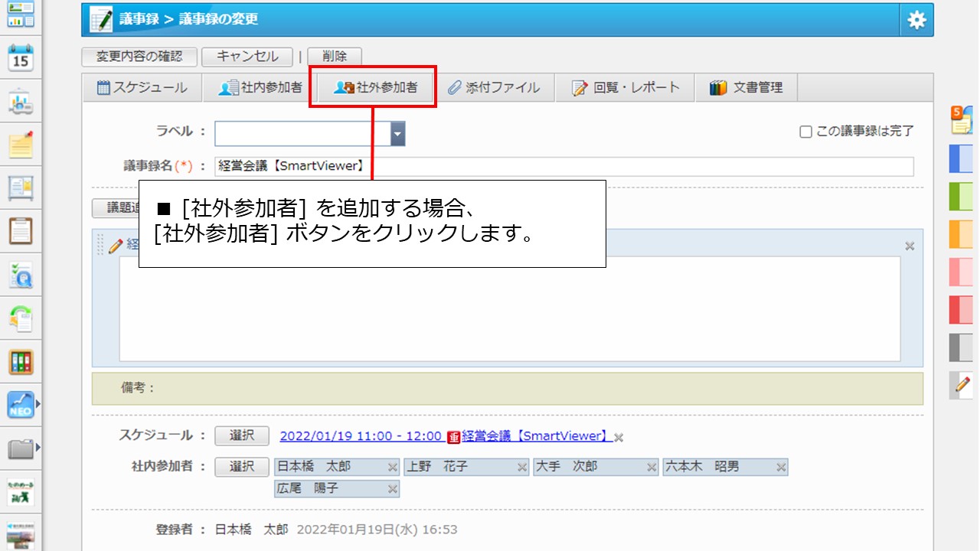
Task: Open the dashboard icon at sidebar top
Action: point(21,15)
